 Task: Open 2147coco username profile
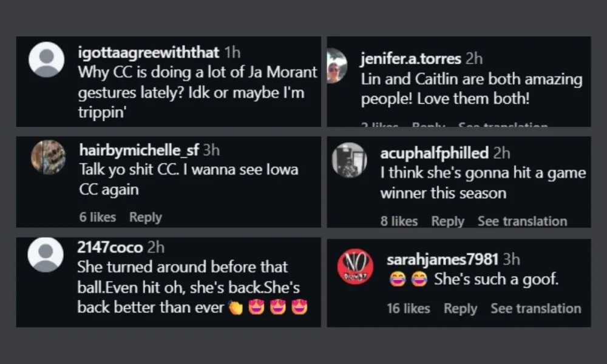(110, 248)
